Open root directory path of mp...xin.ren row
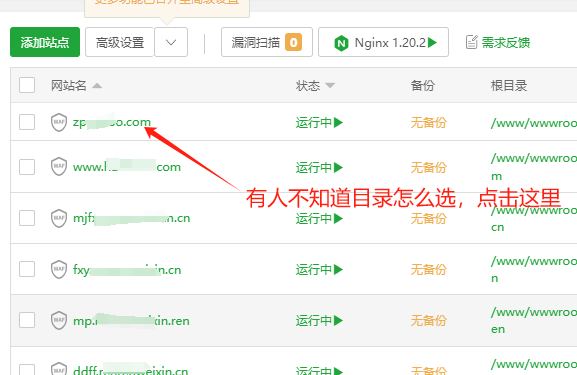 tap(534, 321)
